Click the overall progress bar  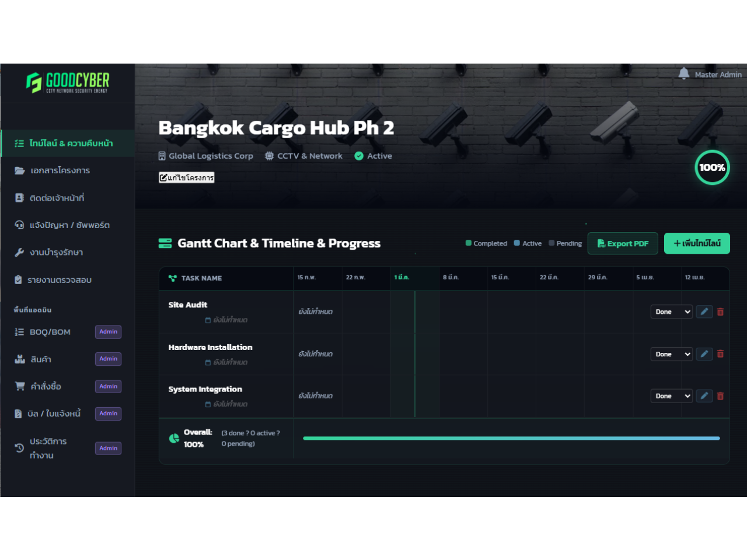[x=511, y=438]
